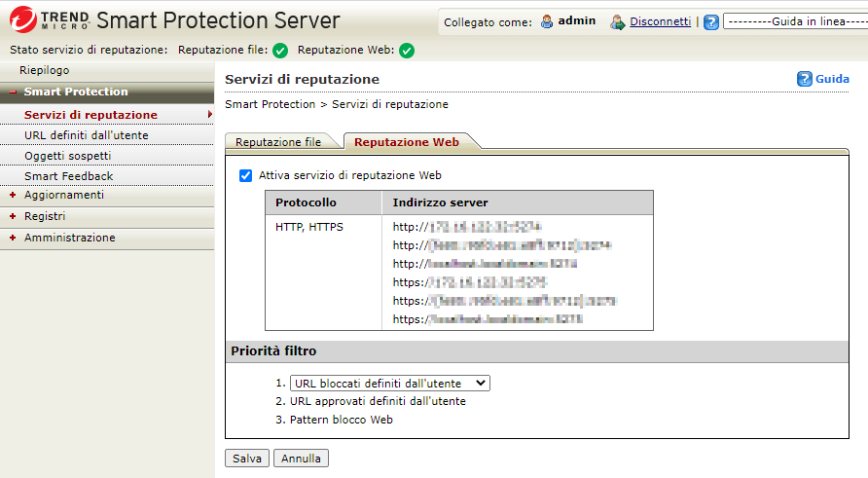Open the Guida in linea dropdown
The image size is (868, 478).
pos(794,21)
